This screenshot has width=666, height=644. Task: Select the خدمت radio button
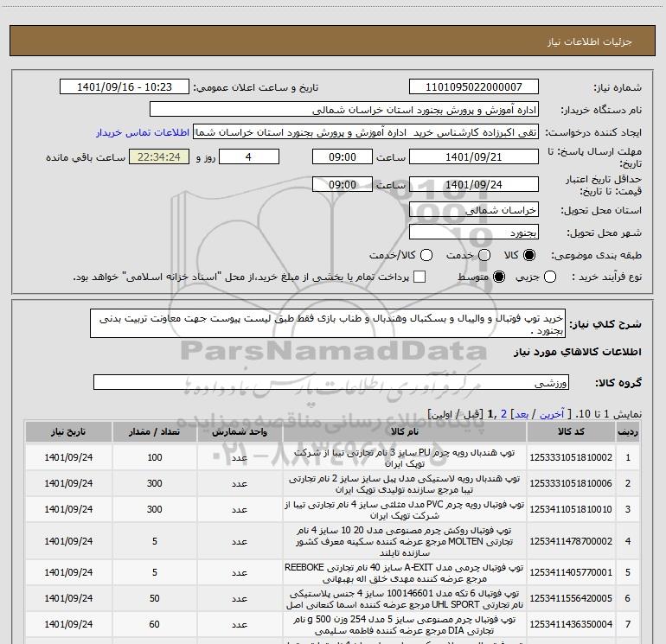click(x=484, y=255)
